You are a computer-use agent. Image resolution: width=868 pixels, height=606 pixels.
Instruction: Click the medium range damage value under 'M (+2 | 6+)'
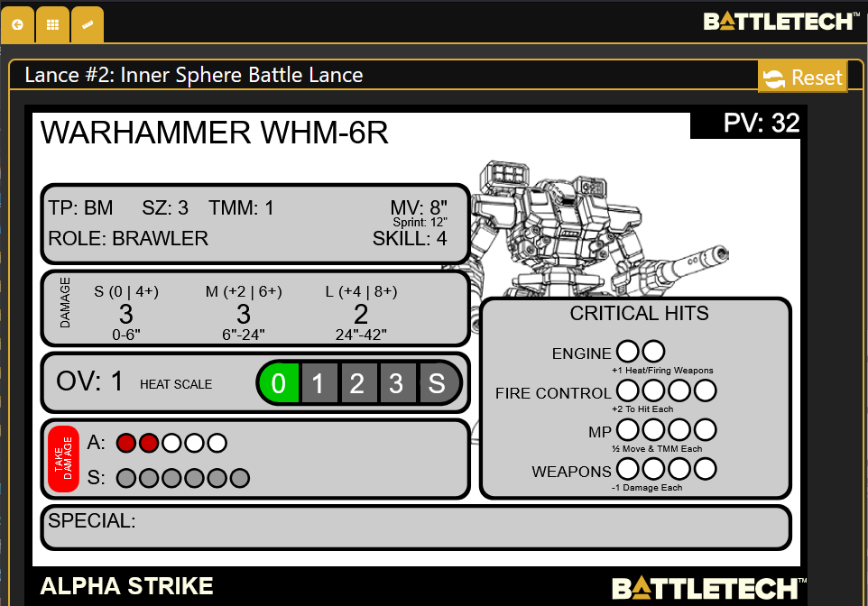click(x=244, y=315)
